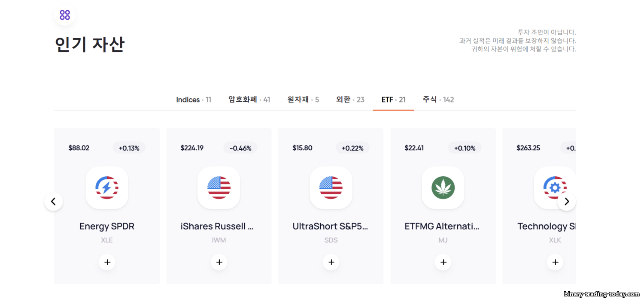Add Energy SPDR with plus button
Screen dimensions: 644x302
click(107, 262)
